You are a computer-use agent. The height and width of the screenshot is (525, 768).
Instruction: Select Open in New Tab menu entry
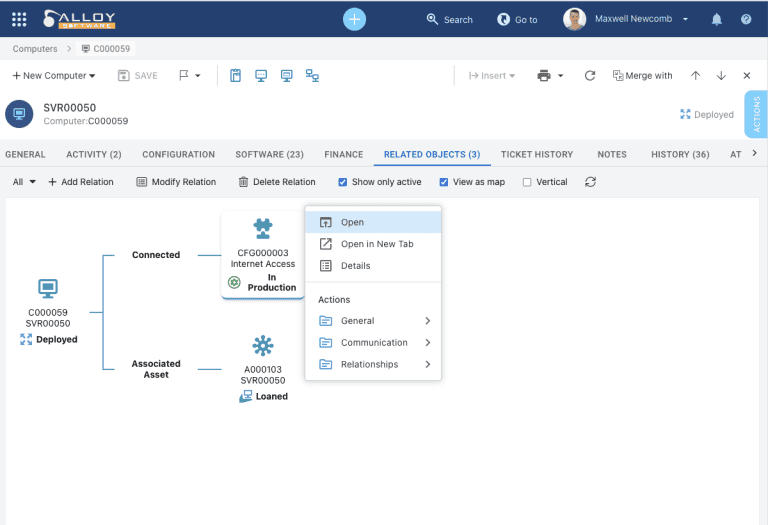point(376,244)
